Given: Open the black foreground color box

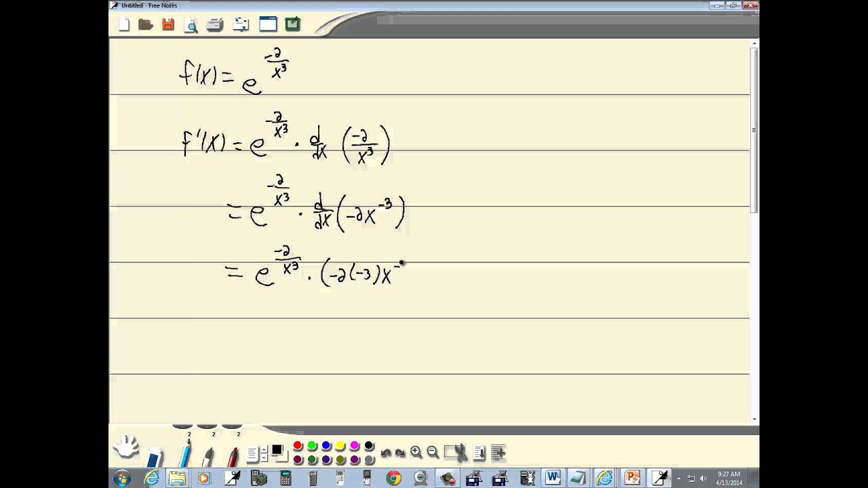Looking at the screenshot, I should [277, 449].
